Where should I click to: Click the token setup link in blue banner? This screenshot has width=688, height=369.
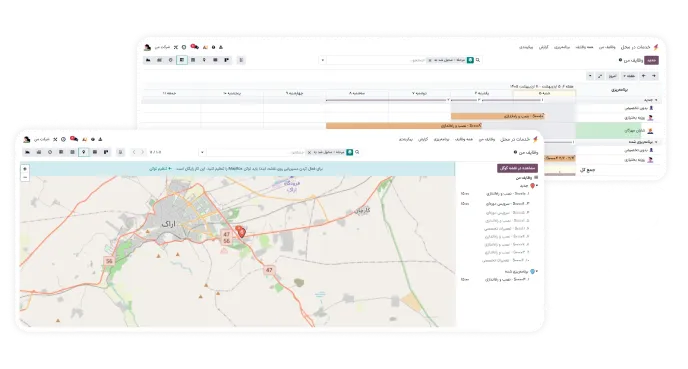[161, 168]
